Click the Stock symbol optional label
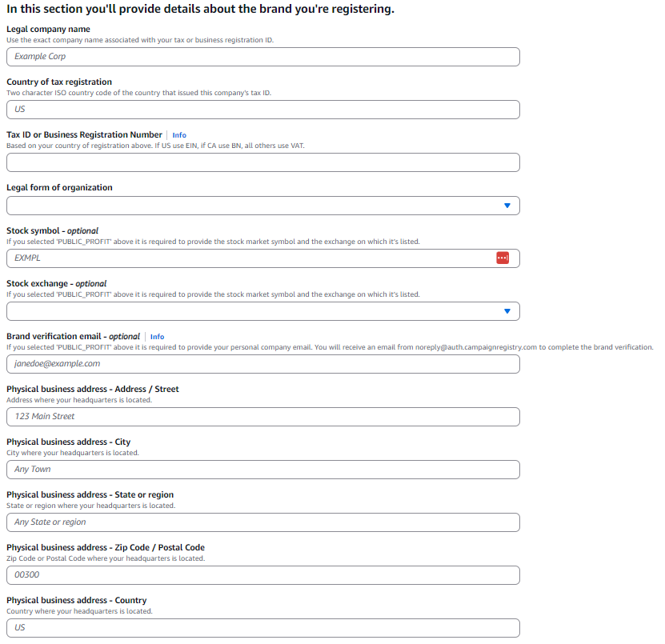This screenshot has width=665, height=644. (x=52, y=230)
